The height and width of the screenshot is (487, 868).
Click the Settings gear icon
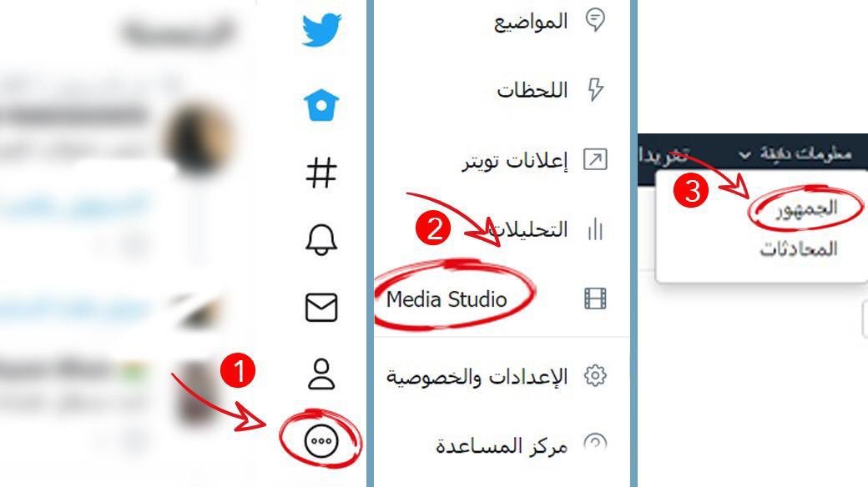(595, 376)
